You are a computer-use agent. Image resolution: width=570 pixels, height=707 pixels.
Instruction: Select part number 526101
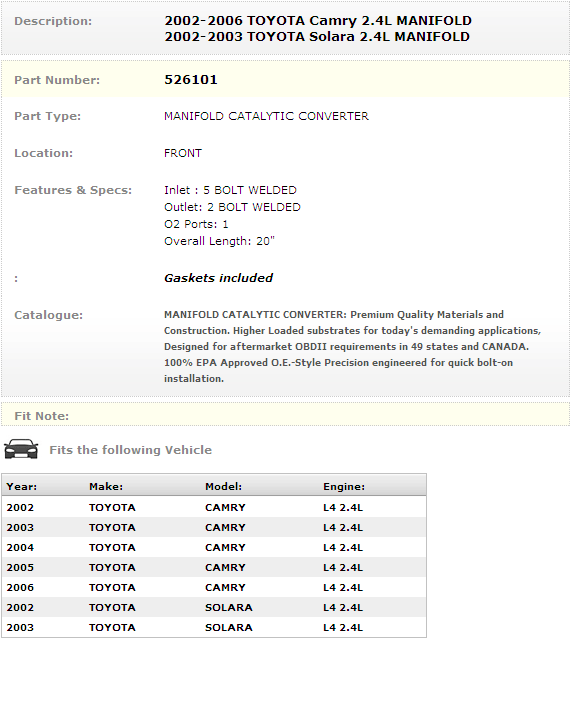191,80
